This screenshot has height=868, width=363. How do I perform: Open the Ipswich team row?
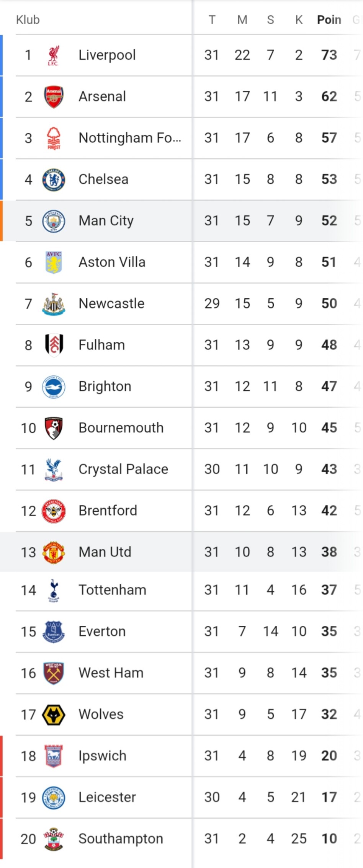pyautogui.click(x=181, y=756)
